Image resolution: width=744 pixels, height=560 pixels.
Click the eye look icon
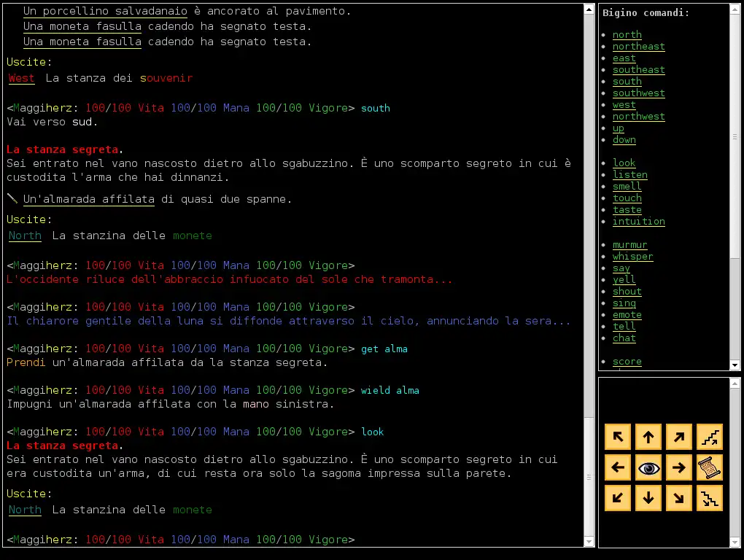click(x=648, y=467)
